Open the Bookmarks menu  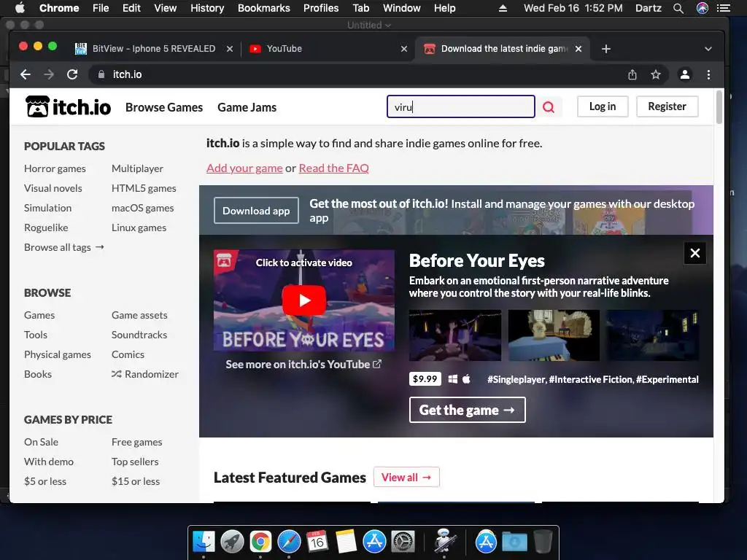point(264,8)
